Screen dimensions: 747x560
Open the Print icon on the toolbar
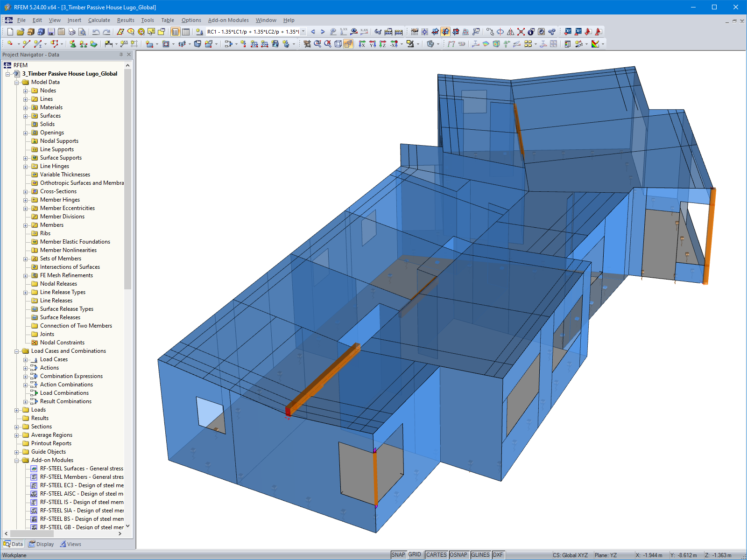pos(72,32)
